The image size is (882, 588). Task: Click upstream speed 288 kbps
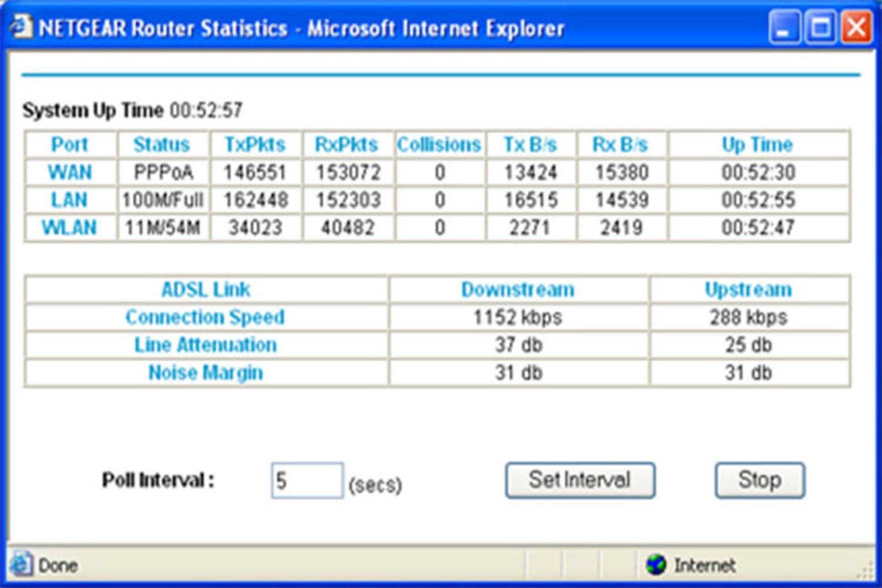pyautogui.click(x=749, y=317)
